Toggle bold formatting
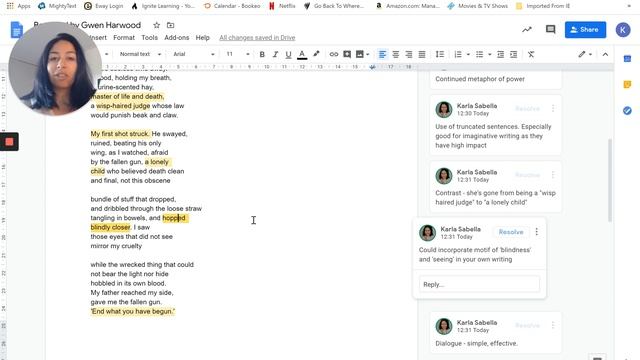Screen dimensions: 640x360 [x=262, y=54]
